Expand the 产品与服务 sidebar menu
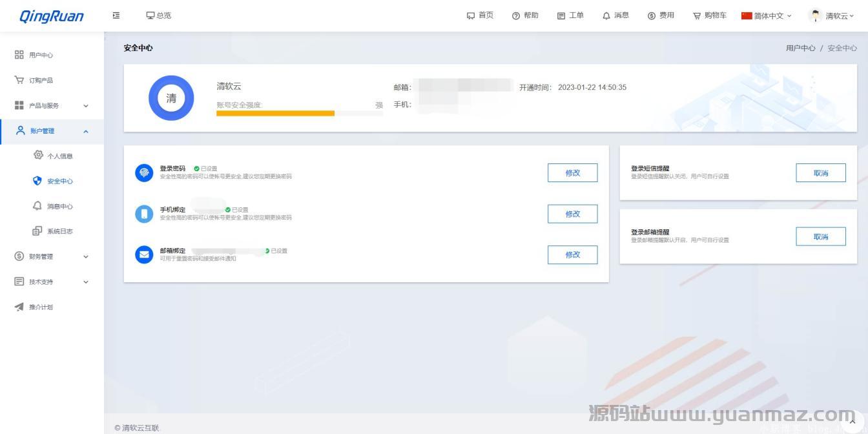This screenshot has width=868, height=434. (52, 106)
